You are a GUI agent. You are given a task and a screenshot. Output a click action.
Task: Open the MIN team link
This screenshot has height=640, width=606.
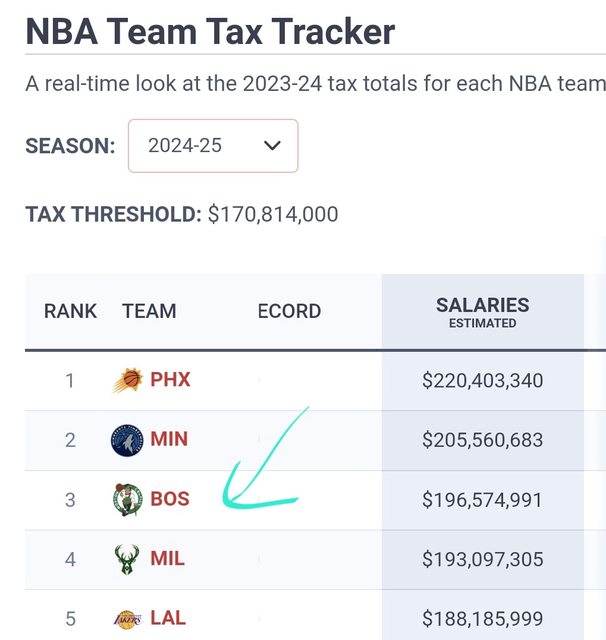tap(169, 440)
